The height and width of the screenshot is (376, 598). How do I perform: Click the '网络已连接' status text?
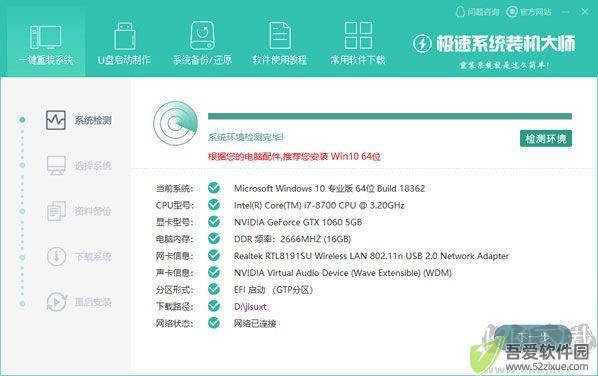255,323
